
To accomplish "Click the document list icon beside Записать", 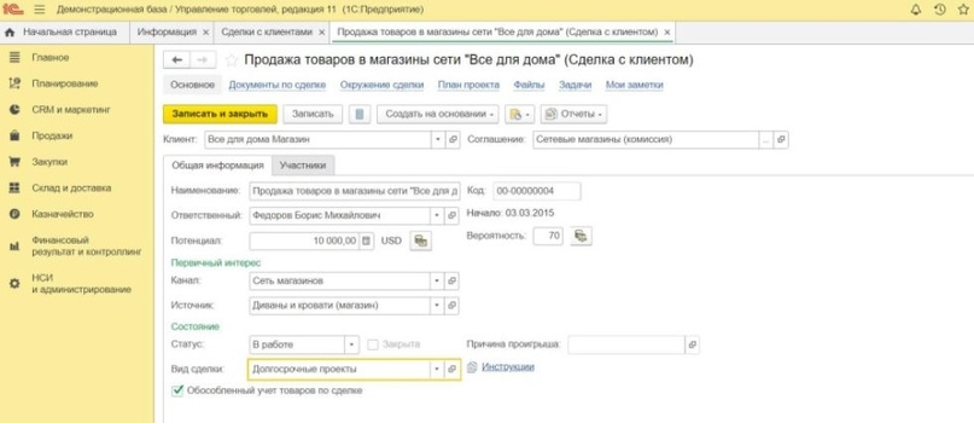I will [360, 114].
